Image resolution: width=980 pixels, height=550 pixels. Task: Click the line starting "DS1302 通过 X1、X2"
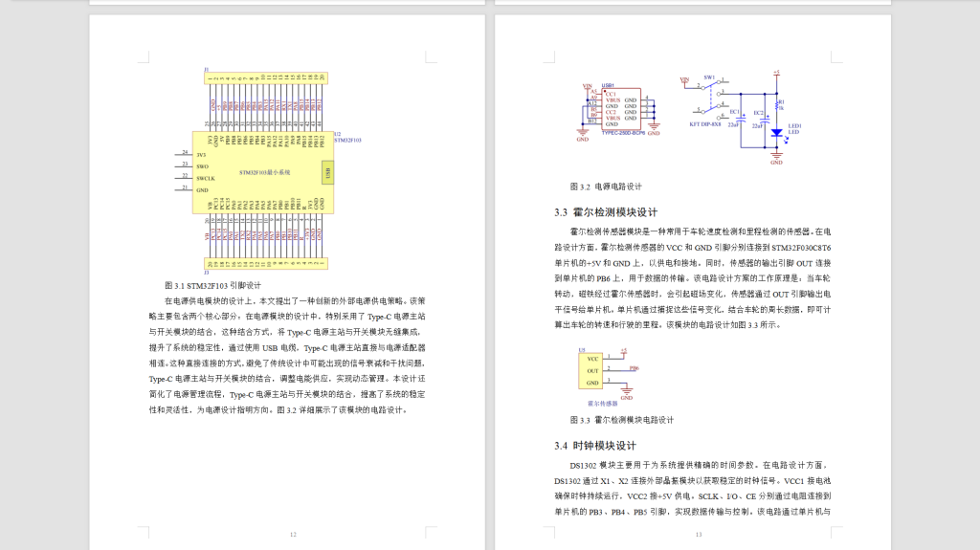(693, 480)
